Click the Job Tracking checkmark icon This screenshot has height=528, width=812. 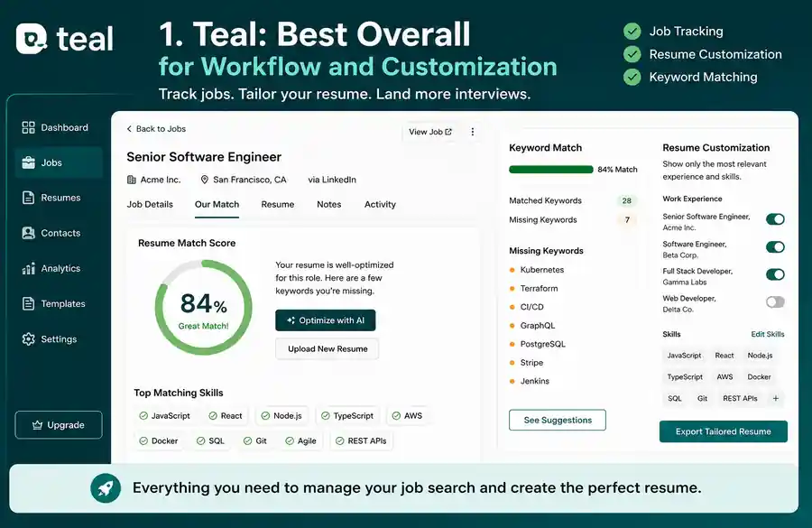(632, 31)
